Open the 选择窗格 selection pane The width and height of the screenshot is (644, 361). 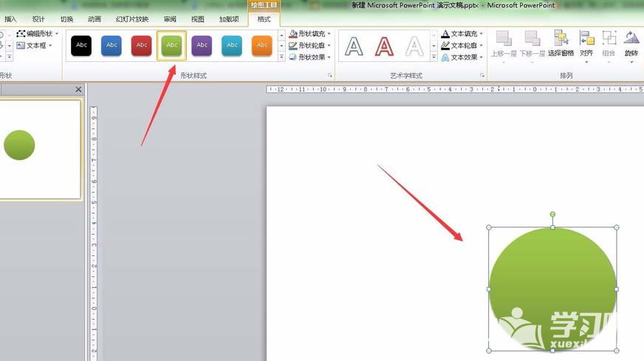point(561,43)
